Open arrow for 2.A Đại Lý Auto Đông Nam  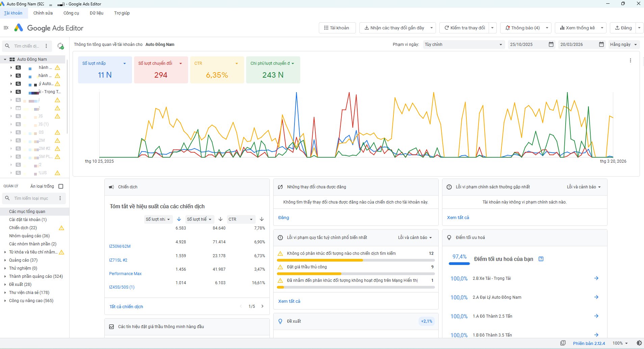click(x=596, y=297)
